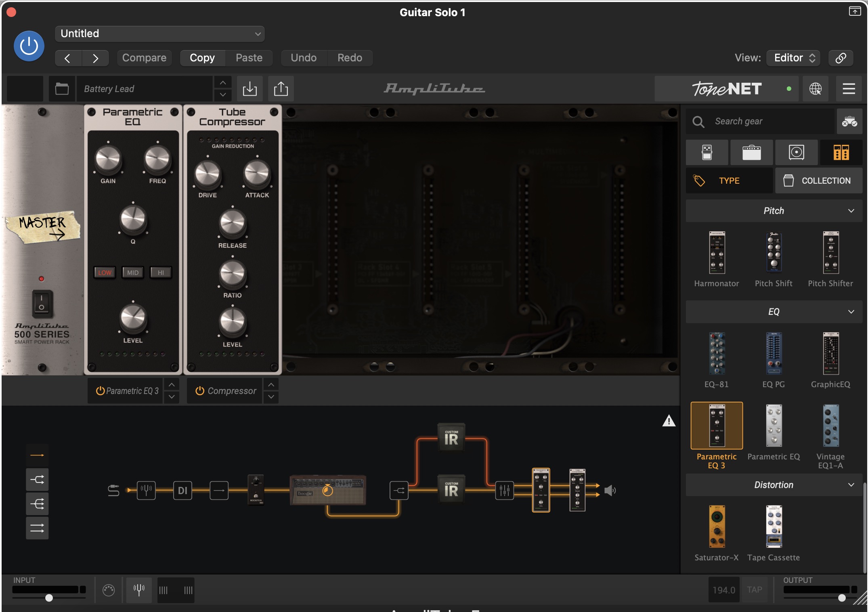Select the GraphicEQ rack unit

click(x=831, y=354)
